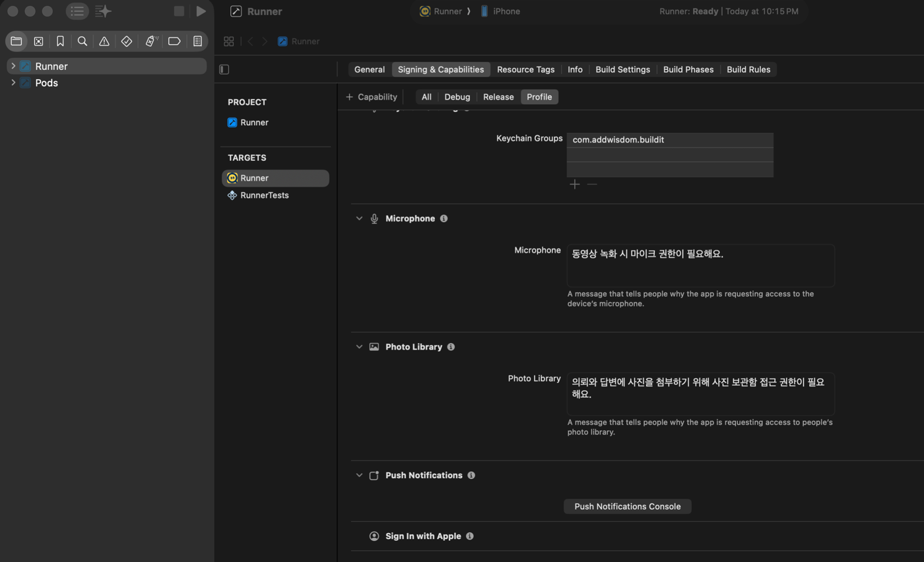Image resolution: width=924 pixels, height=562 pixels.
Task: Select the com.addwisdom.buildit keychain group row
Action: pyautogui.click(x=670, y=140)
